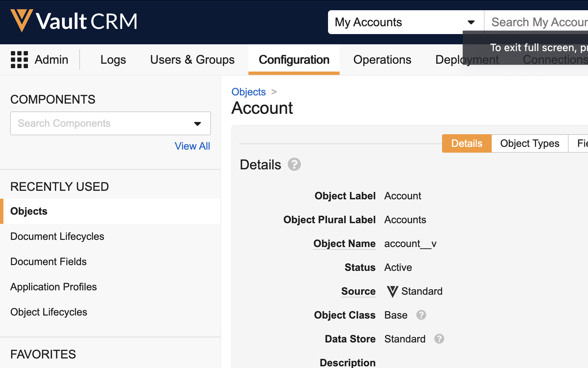The width and height of the screenshot is (588, 368).
Task: Click the Vault CRM logo
Action: [x=73, y=21]
